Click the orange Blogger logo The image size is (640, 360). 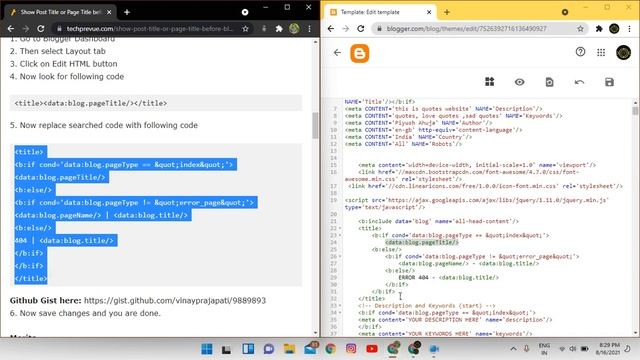(360, 53)
